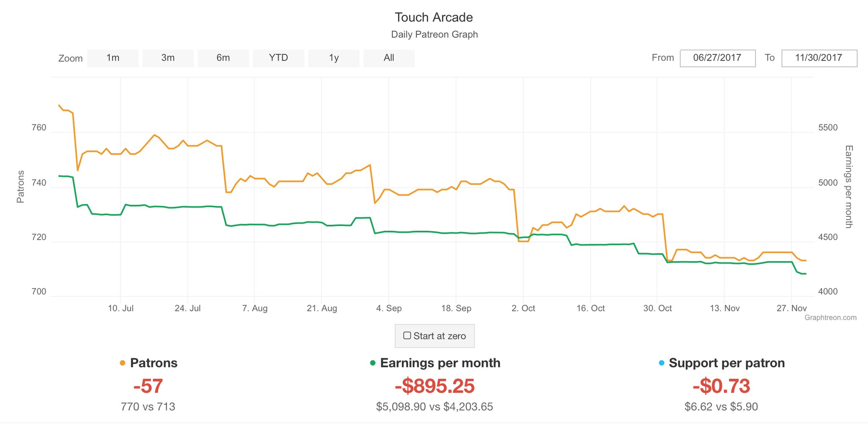Viewport: 868px width, 428px height.
Task: Click the 30. Oct axis marker
Action: pyautogui.click(x=657, y=308)
